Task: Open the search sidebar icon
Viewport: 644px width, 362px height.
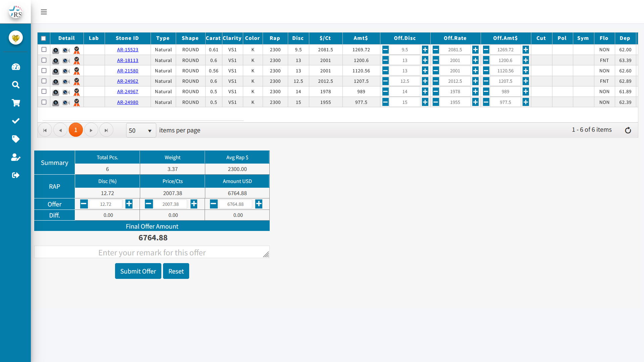Action: 16,85
